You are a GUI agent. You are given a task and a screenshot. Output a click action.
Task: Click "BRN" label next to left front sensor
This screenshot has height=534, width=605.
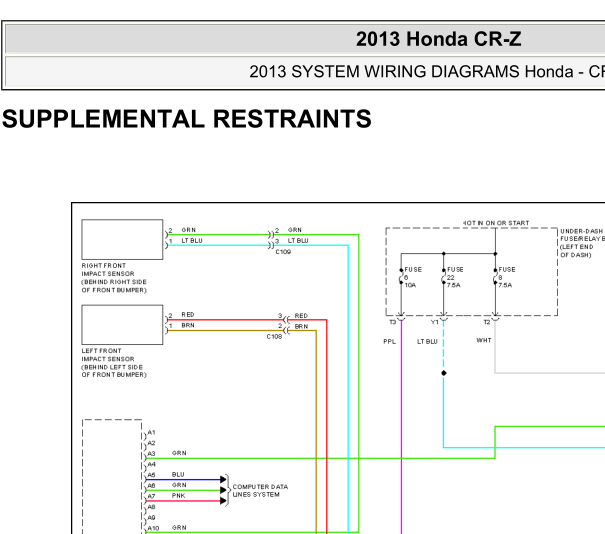(x=188, y=325)
